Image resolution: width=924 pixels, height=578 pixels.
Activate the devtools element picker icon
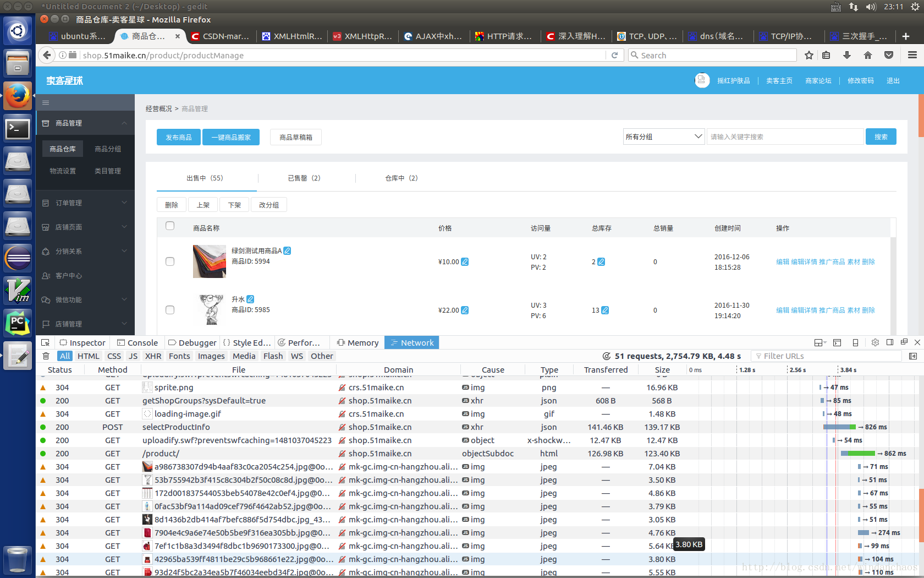pyautogui.click(x=46, y=342)
